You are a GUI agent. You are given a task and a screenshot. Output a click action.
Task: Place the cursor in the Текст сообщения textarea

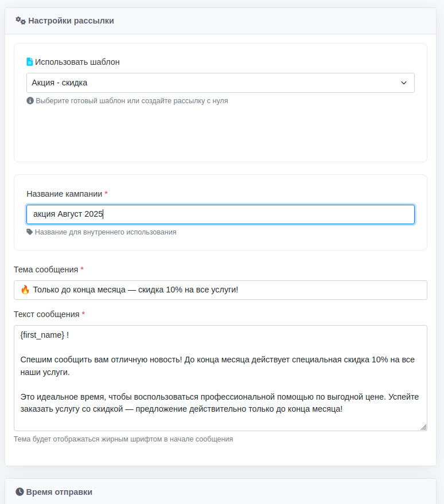pyautogui.click(x=220, y=378)
